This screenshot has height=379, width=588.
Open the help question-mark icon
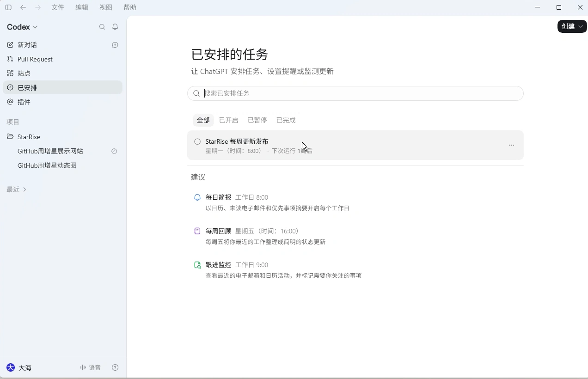tap(115, 367)
